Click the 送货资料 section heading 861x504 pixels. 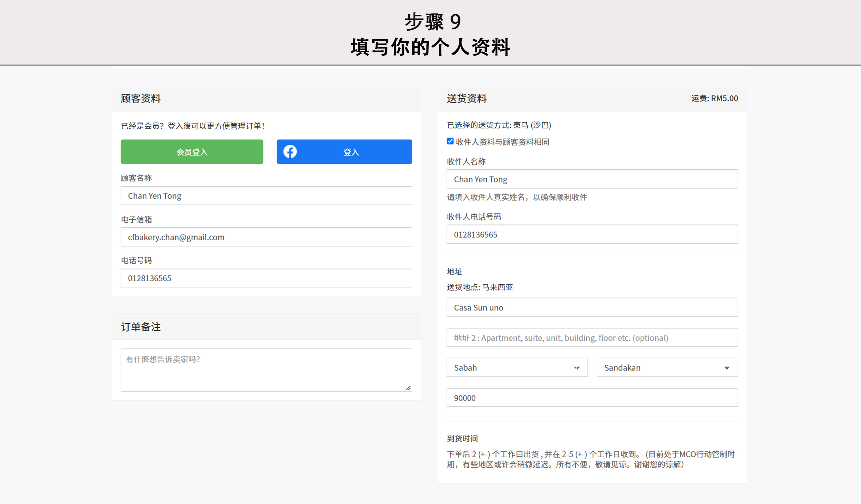[x=467, y=99]
